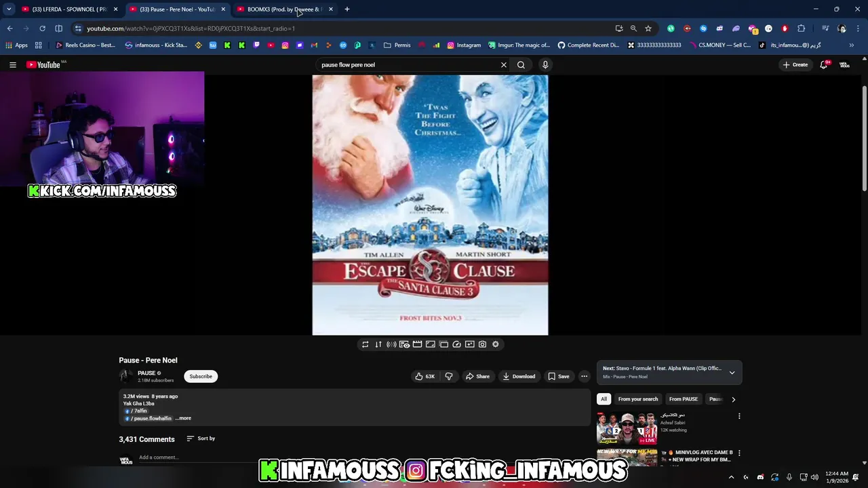Click the search box text 'pause flow pere noel'
This screenshot has width=868, height=488.
pyautogui.click(x=348, y=65)
